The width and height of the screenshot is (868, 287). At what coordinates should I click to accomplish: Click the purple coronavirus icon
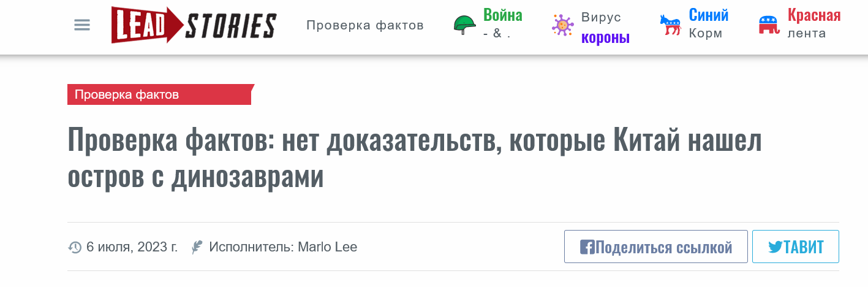pos(562,25)
